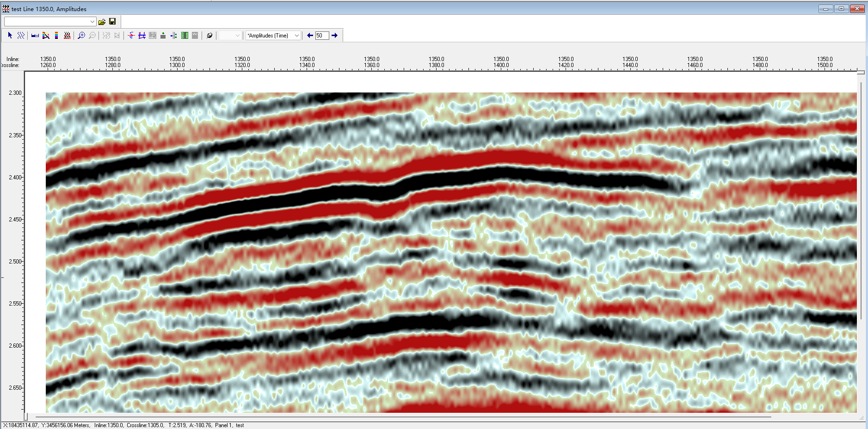
Task: Click the grayed zoom out magnifier
Action: click(92, 35)
